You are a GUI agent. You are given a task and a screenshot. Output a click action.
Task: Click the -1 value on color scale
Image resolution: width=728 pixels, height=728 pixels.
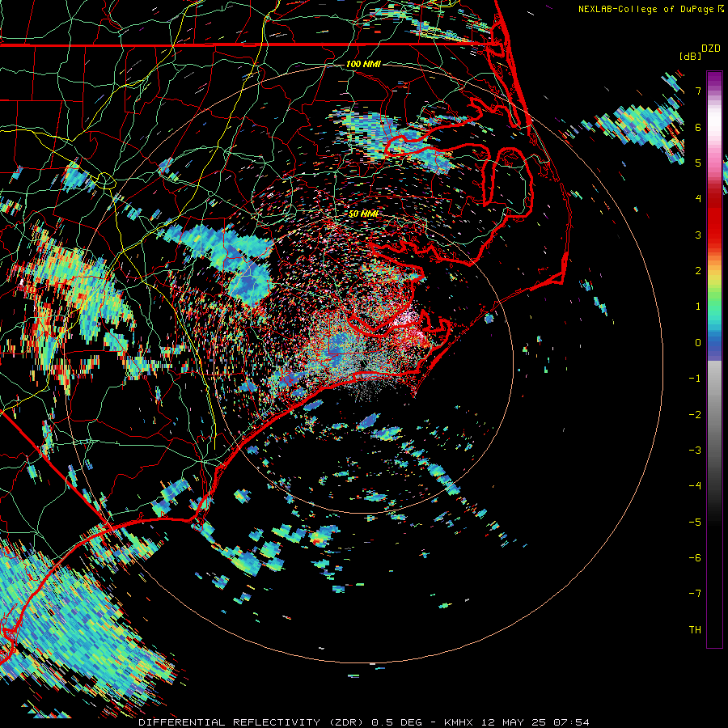pyautogui.click(x=695, y=379)
